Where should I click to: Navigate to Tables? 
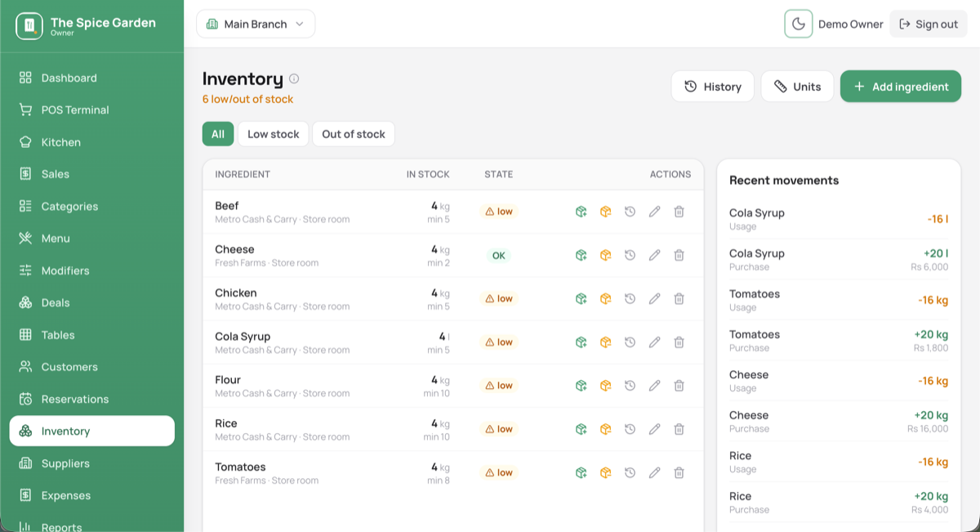click(x=91, y=335)
